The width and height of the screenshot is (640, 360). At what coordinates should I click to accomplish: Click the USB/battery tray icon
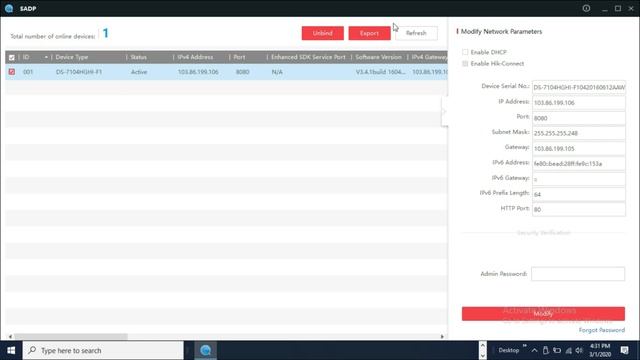point(546,350)
